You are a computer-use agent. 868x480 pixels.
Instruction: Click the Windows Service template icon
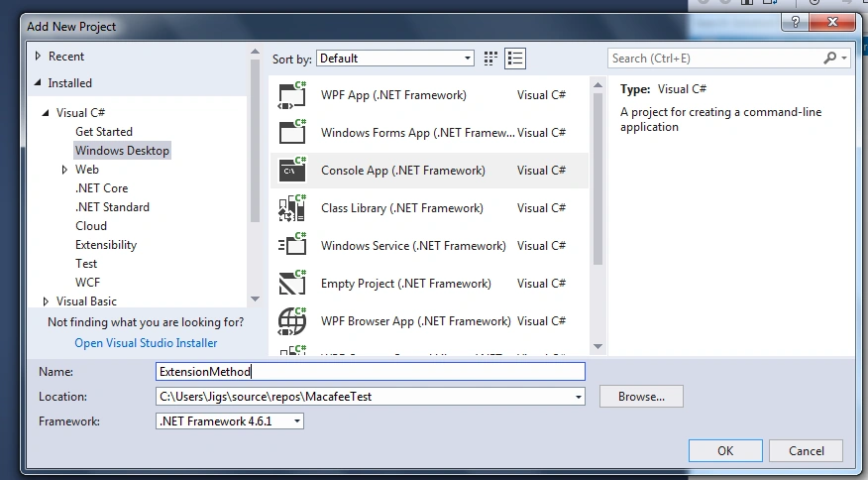click(x=292, y=246)
